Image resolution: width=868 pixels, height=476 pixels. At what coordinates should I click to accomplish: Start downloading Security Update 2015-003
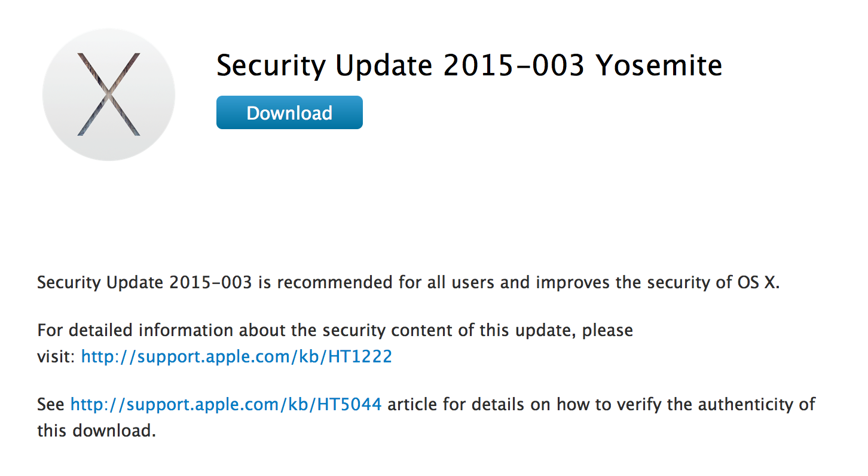(289, 112)
